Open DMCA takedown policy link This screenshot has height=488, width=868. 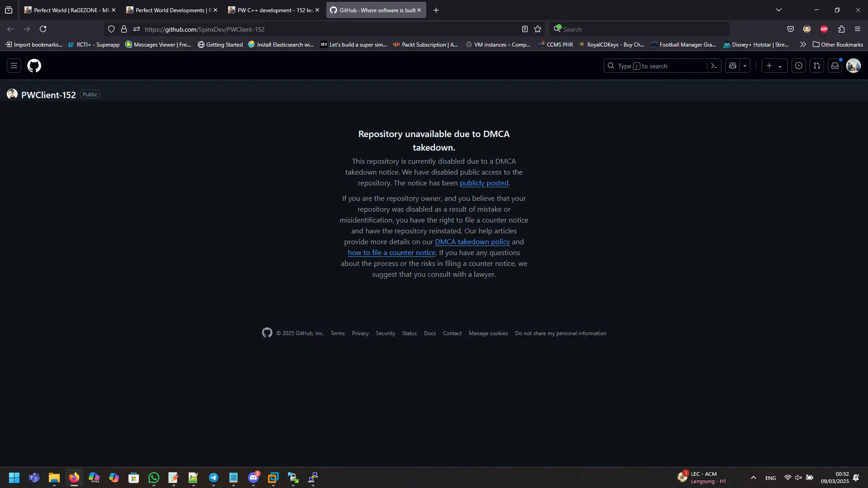(472, 242)
